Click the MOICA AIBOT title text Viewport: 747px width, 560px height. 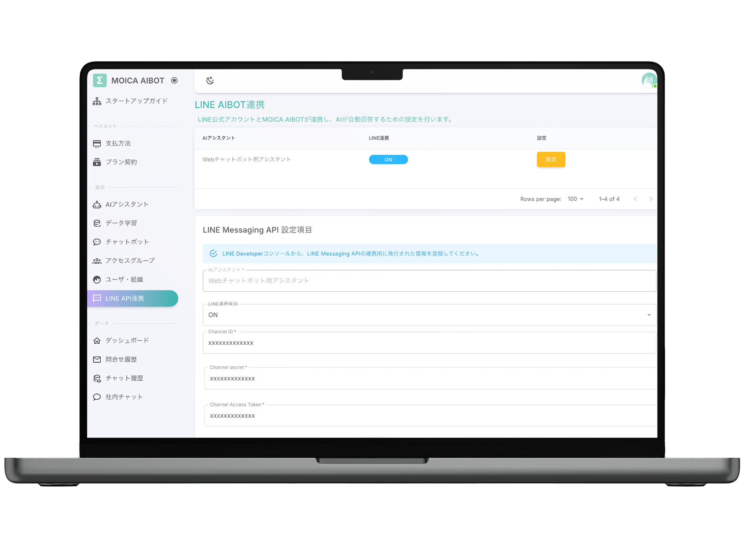click(138, 81)
